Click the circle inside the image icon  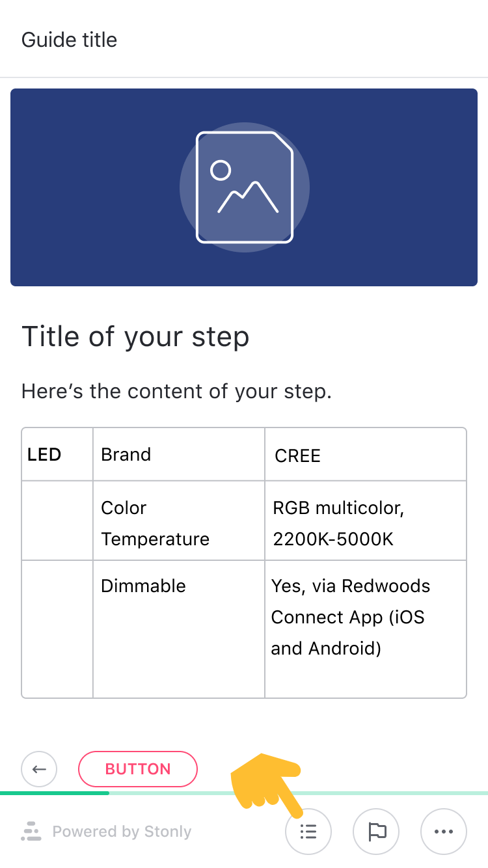pos(219,171)
